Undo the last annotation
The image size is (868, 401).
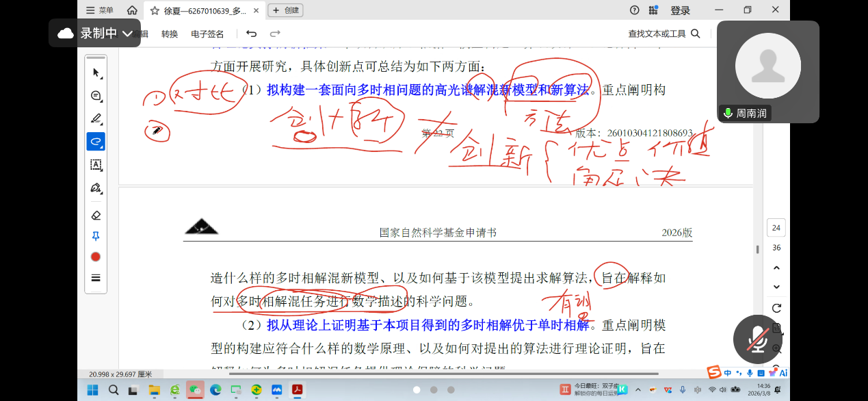(x=251, y=34)
